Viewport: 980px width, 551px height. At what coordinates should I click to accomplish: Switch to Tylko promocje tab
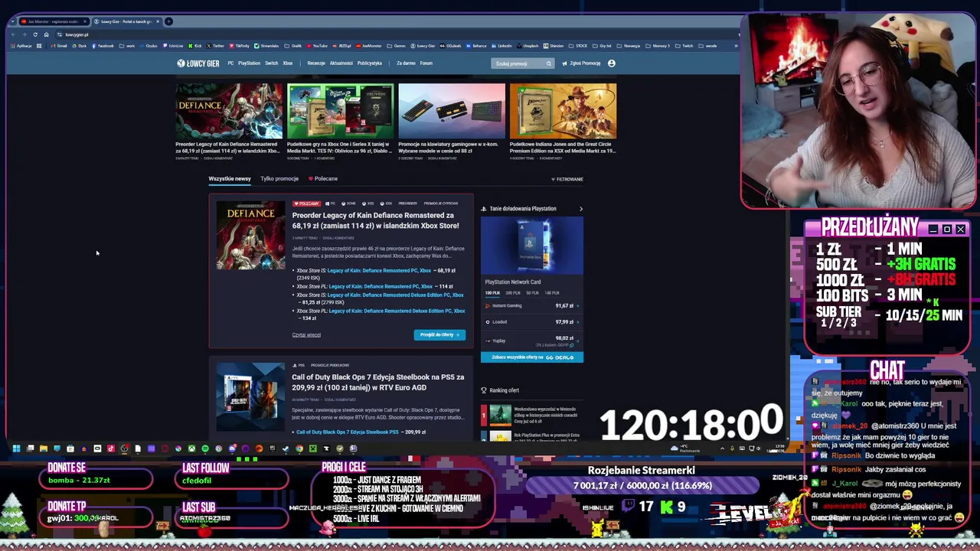click(279, 179)
